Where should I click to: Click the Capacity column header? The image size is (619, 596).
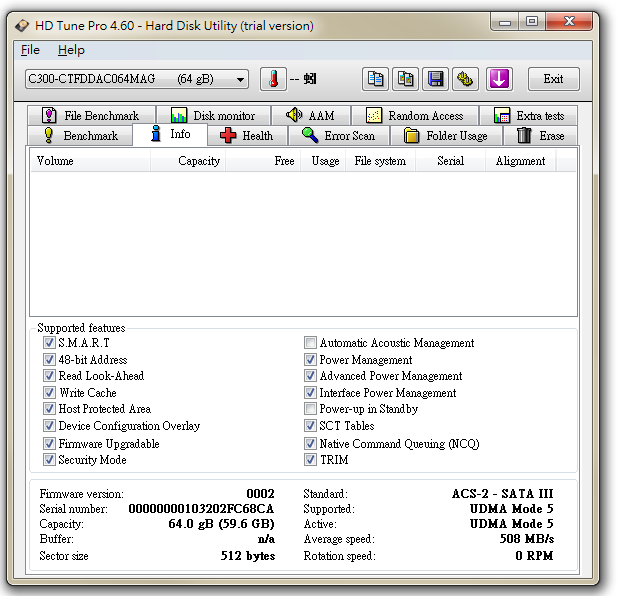pyautogui.click(x=188, y=161)
